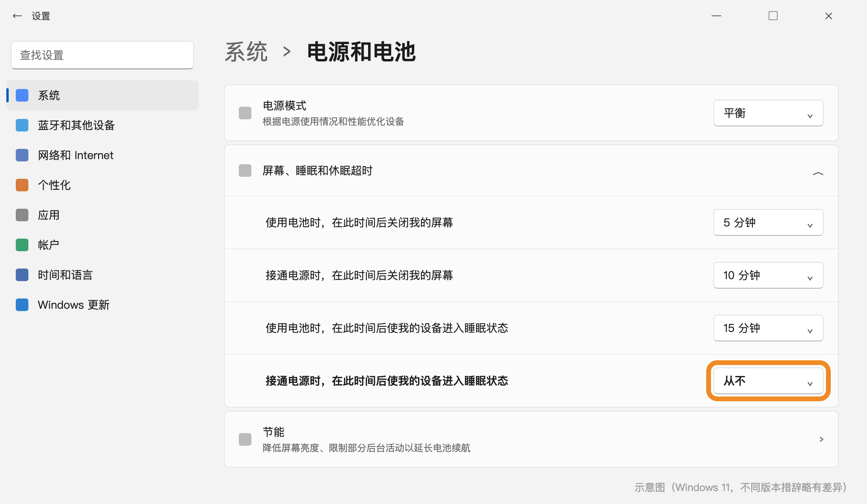Maximize the 设置 window
The width and height of the screenshot is (867, 504).
(x=773, y=16)
